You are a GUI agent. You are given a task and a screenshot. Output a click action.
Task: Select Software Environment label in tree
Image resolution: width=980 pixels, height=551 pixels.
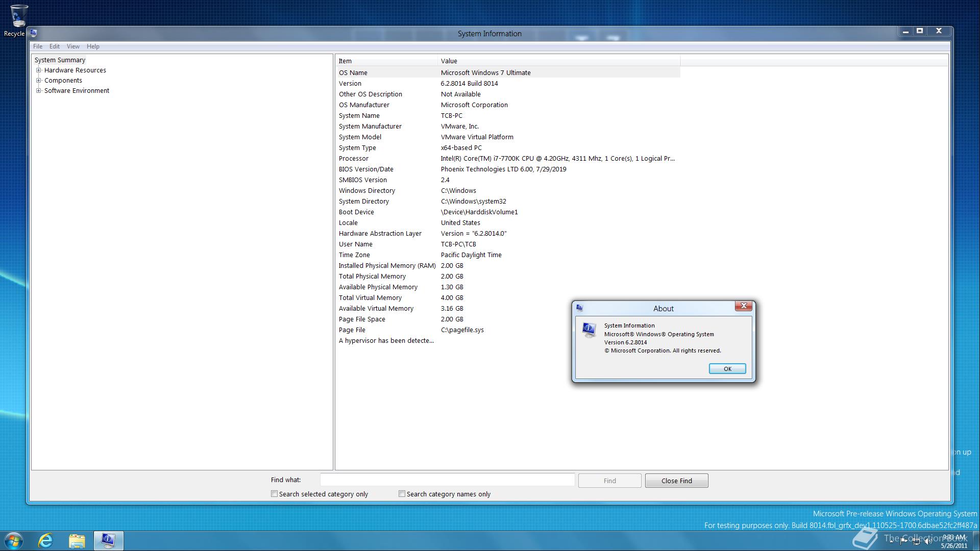[x=77, y=91]
